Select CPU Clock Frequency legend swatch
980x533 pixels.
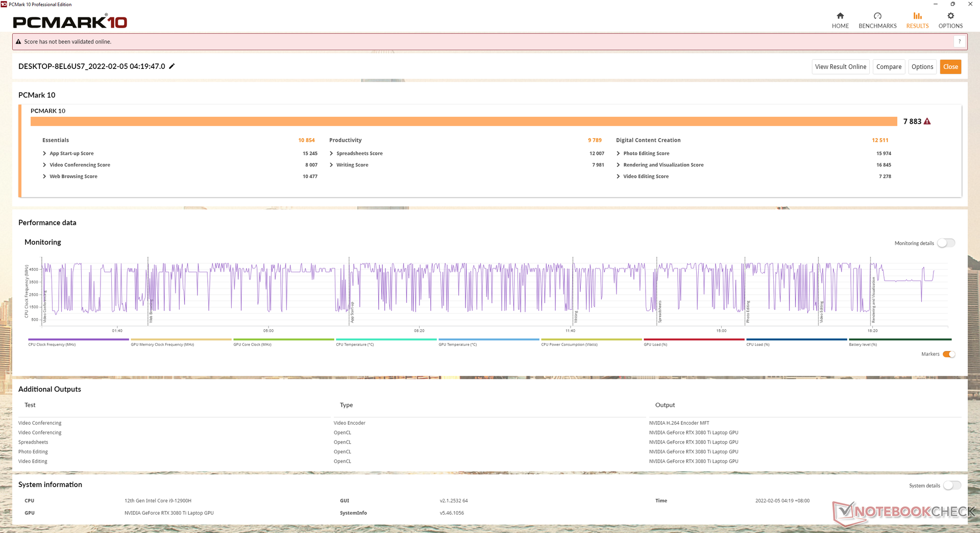(79, 340)
